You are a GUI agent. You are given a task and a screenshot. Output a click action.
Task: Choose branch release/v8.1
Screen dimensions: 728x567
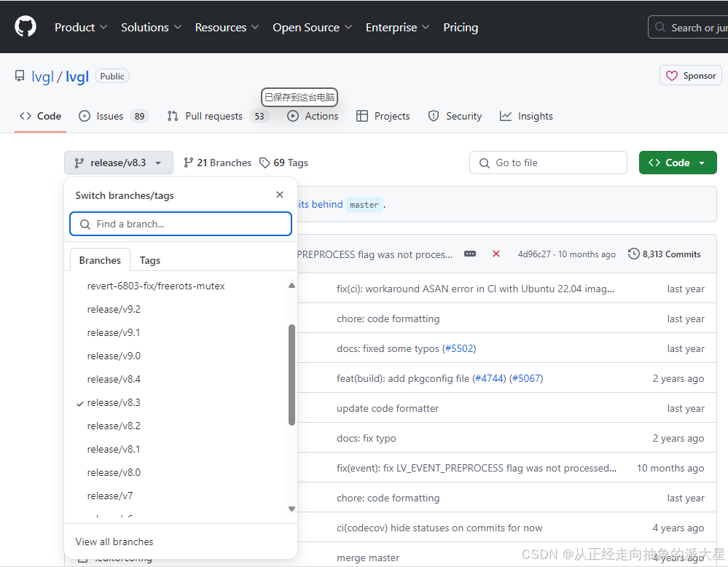point(114,449)
